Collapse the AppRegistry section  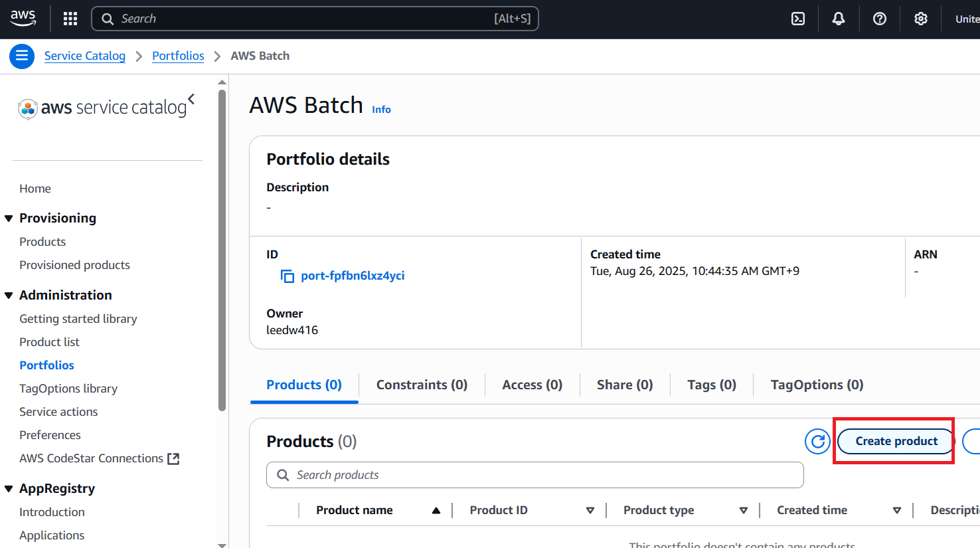coord(9,489)
